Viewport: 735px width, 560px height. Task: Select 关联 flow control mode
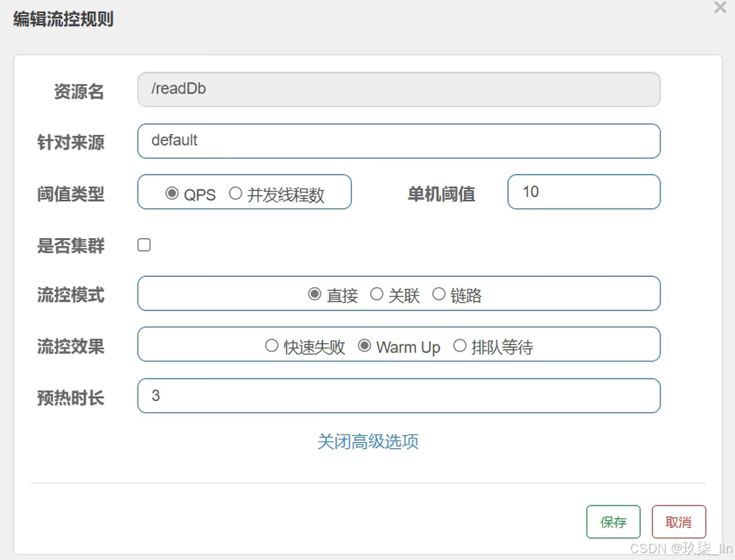[x=377, y=294]
